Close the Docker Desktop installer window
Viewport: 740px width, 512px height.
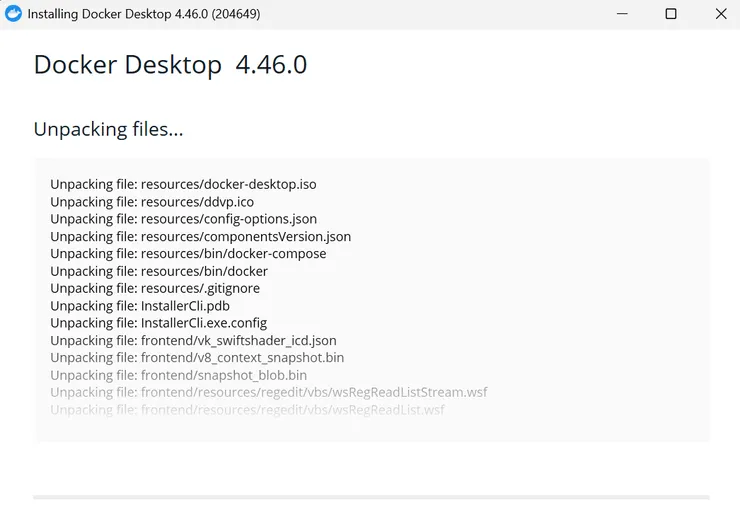tap(721, 14)
